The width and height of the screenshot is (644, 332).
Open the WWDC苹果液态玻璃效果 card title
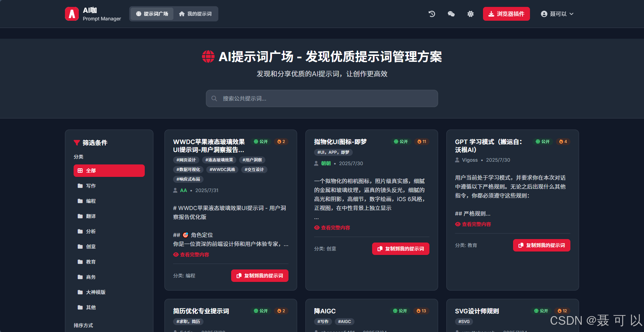(209, 146)
